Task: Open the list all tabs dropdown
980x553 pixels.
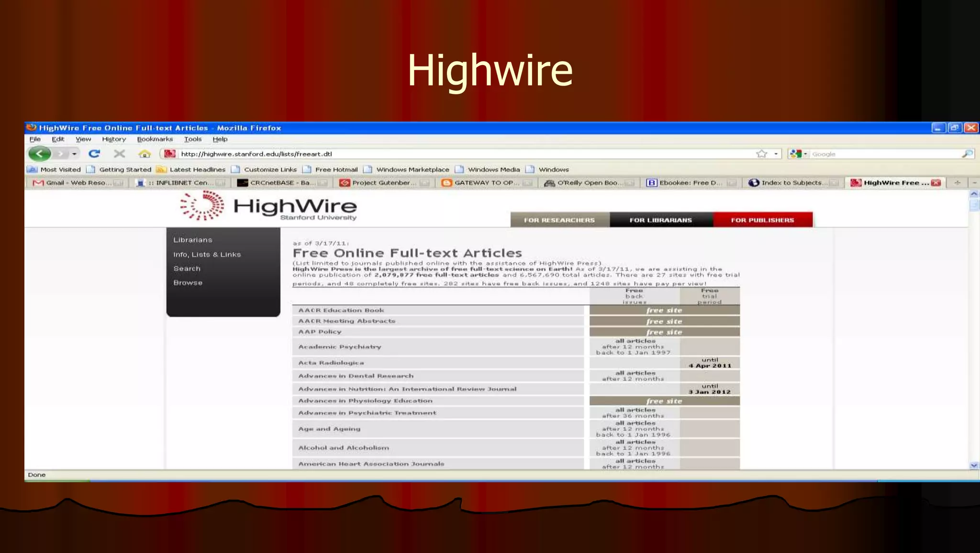Action: click(974, 183)
